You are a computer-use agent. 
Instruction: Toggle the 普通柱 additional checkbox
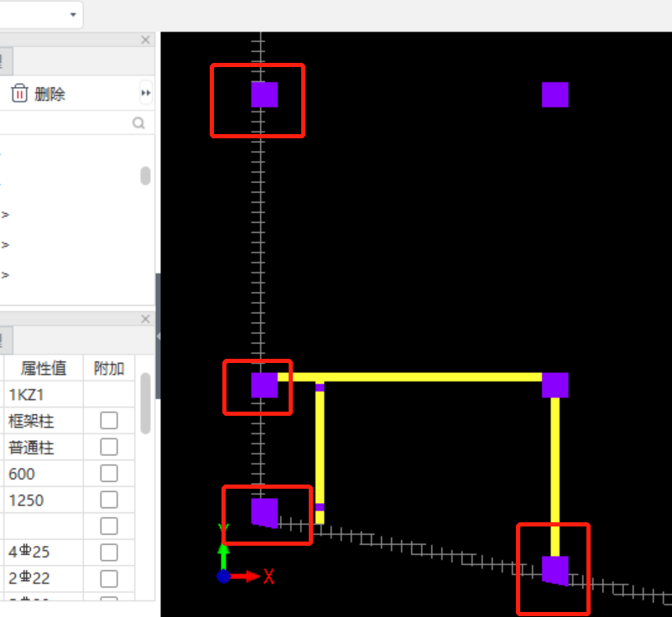(x=109, y=447)
